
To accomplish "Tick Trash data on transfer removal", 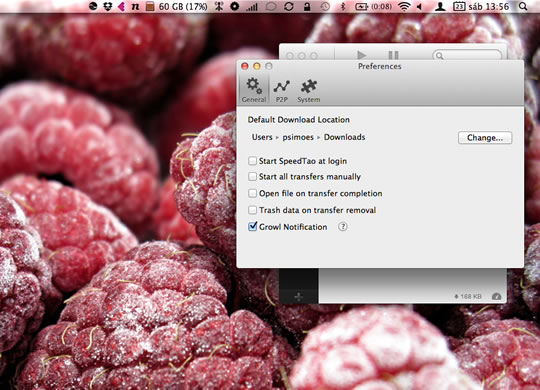I will (x=252, y=210).
